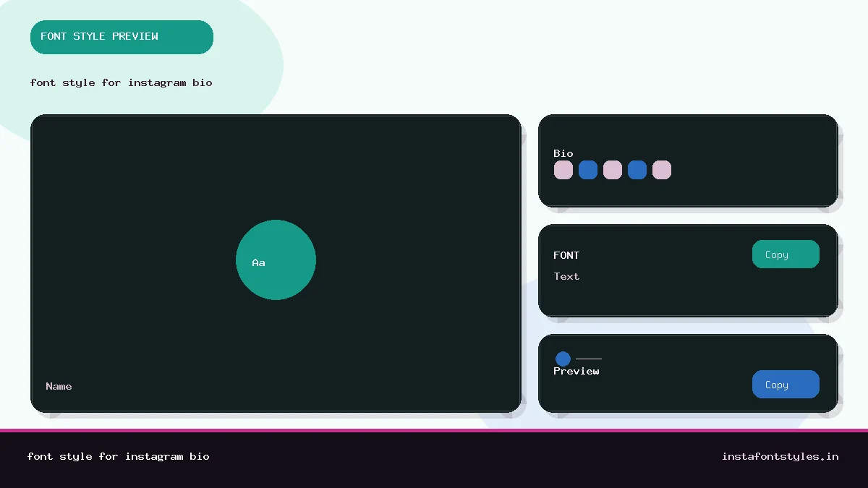Pick the leftmost pink swatch under Bio

563,170
